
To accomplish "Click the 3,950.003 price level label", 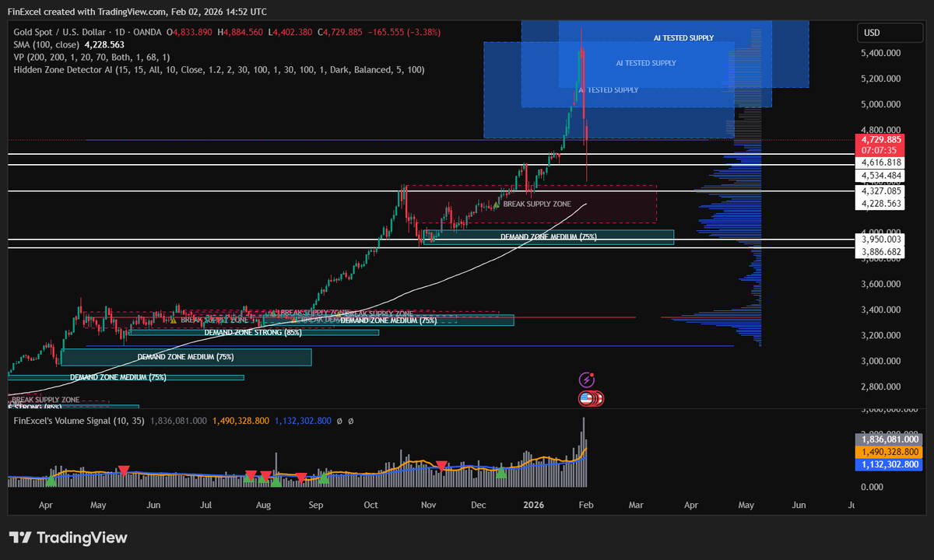I will pos(882,240).
